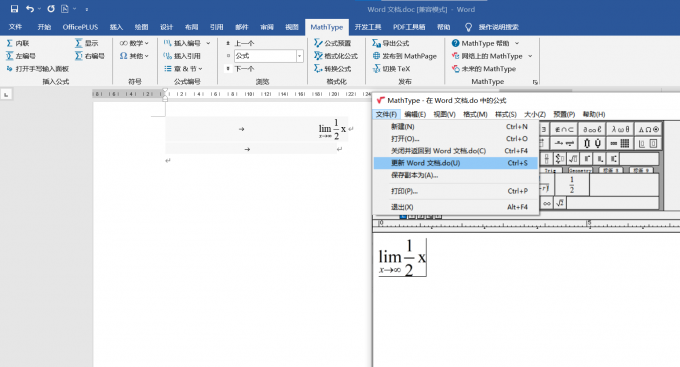Open the MathType group dialog launcher

(x=535, y=82)
